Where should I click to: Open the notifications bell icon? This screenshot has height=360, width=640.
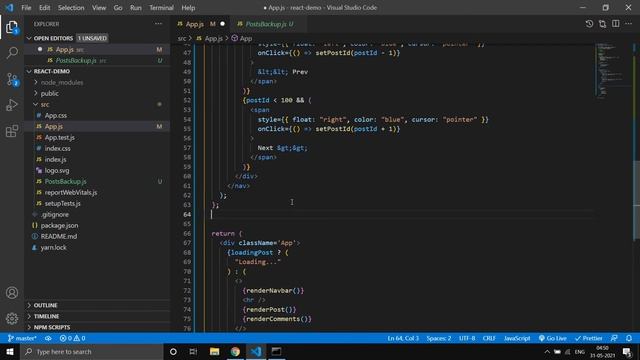pyautogui.click(x=629, y=338)
